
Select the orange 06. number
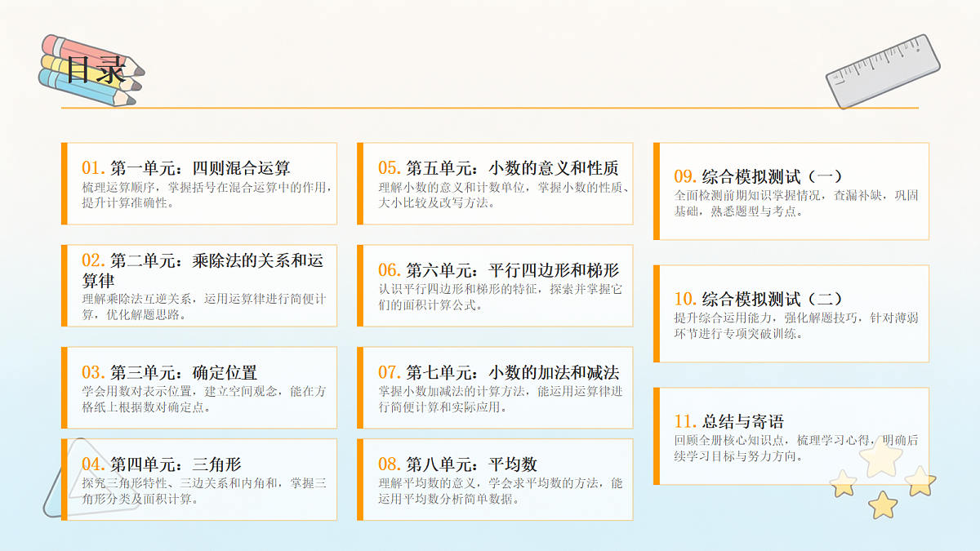[x=390, y=271]
